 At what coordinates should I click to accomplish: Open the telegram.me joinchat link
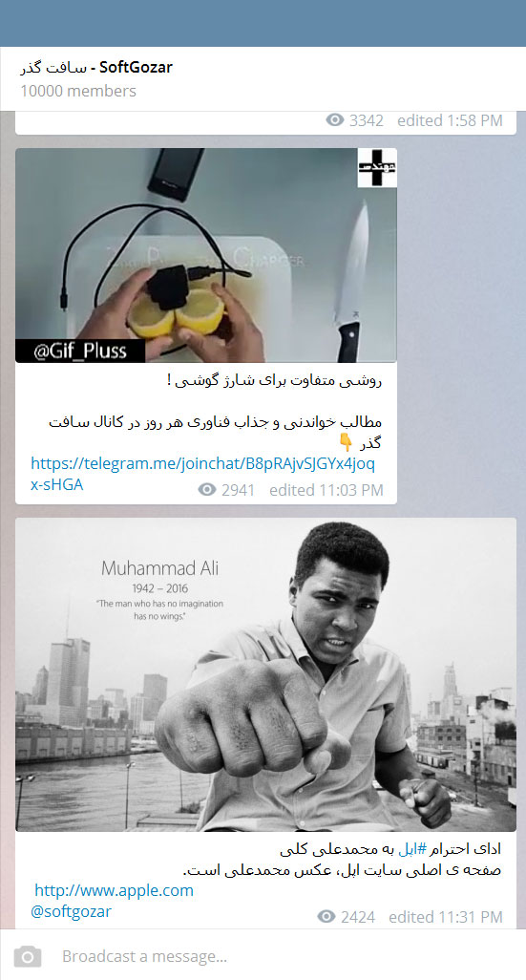[203, 474]
